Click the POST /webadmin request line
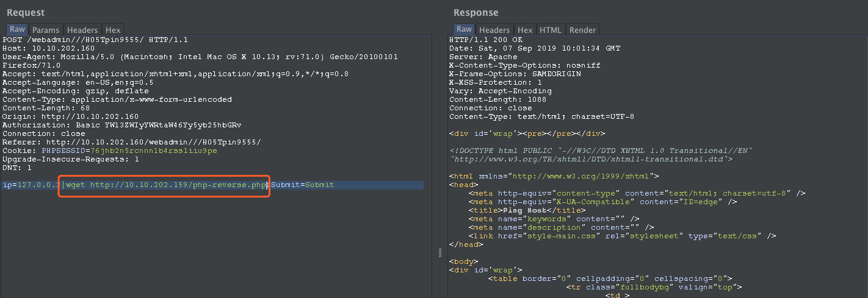This screenshot has width=868, height=298. (x=95, y=40)
